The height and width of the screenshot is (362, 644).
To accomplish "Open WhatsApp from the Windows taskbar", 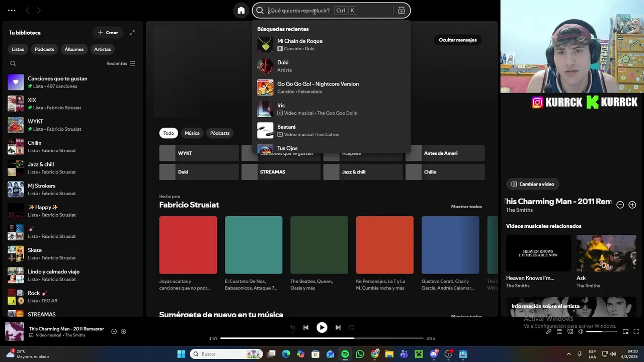I will click(x=360, y=354).
